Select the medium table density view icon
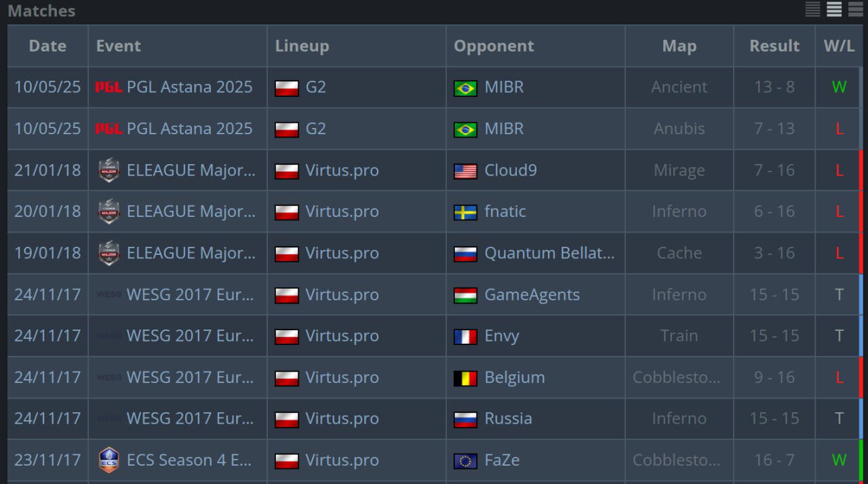This screenshot has height=484, width=868. (834, 9)
